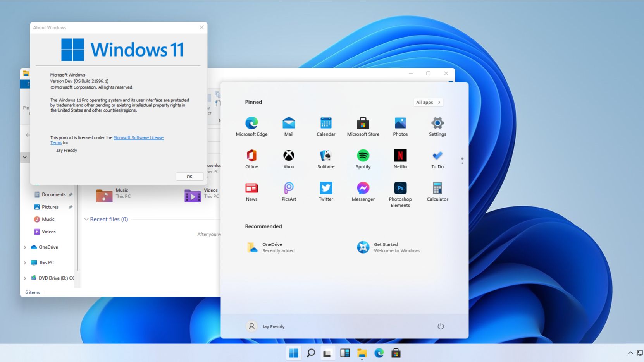The width and height of the screenshot is (644, 362).
Task: Open Search from the taskbar
Action: tap(311, 353)
